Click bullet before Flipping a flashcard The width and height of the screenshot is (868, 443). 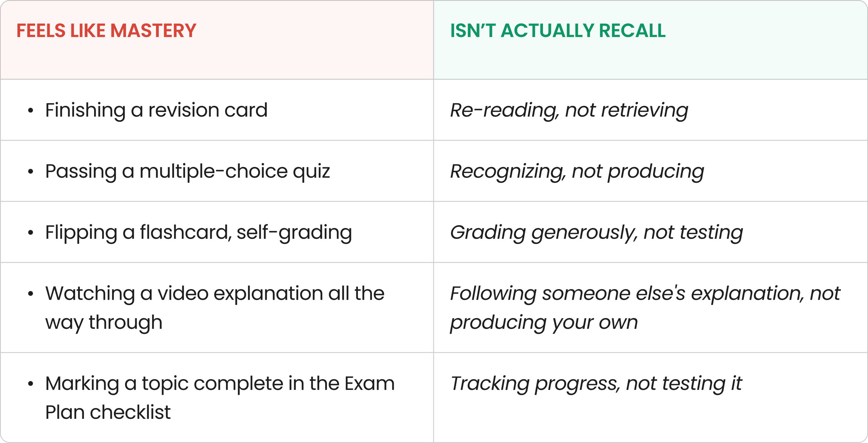pyautogui.click(x=31, y=232)
